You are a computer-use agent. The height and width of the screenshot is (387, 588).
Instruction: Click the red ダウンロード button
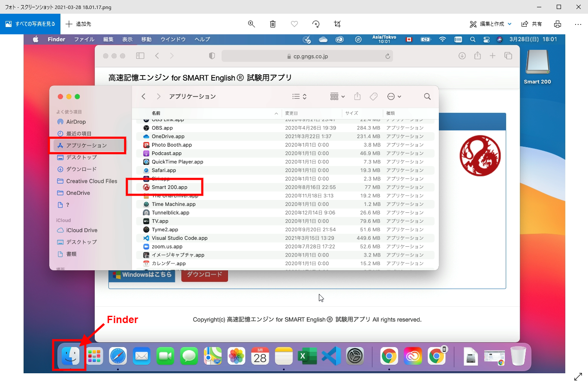click(x=204, y=275)
